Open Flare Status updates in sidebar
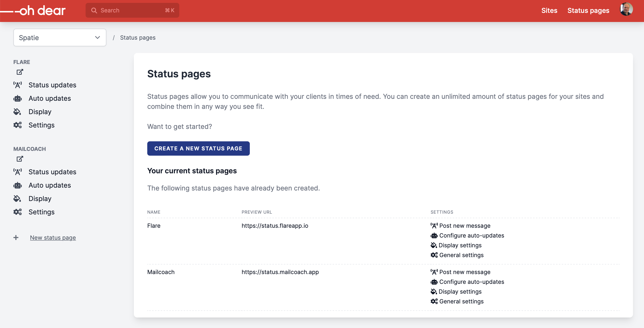The width and height of the screenshot is (644, 328). 52,85
